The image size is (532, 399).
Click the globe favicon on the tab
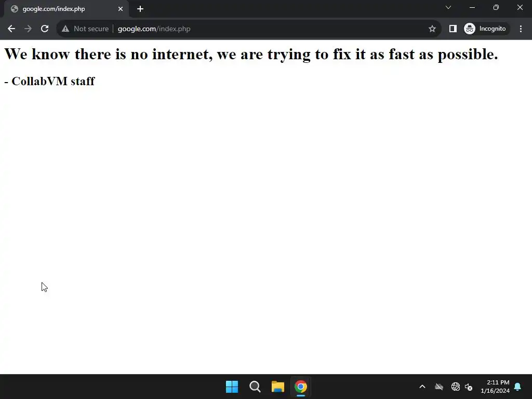pyautogui.click(x=14, y=9)
